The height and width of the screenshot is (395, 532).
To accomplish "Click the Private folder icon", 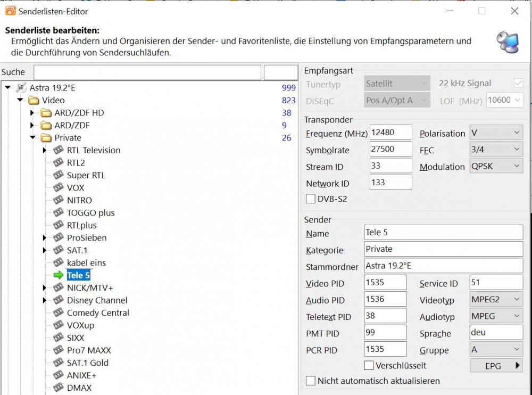I will (x=45, y=137).
